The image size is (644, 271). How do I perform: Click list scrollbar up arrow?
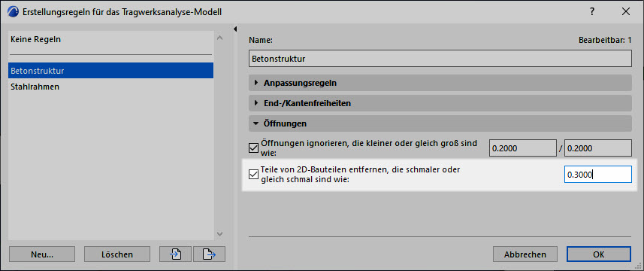coord(219,38)
